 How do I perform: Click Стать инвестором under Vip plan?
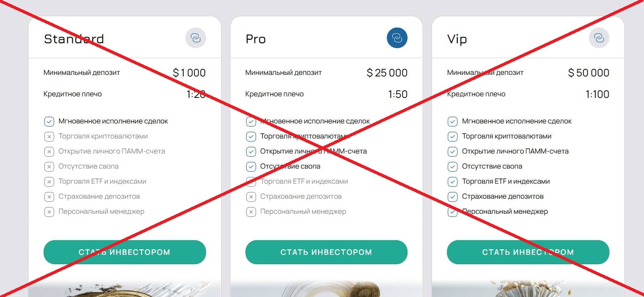528,252
